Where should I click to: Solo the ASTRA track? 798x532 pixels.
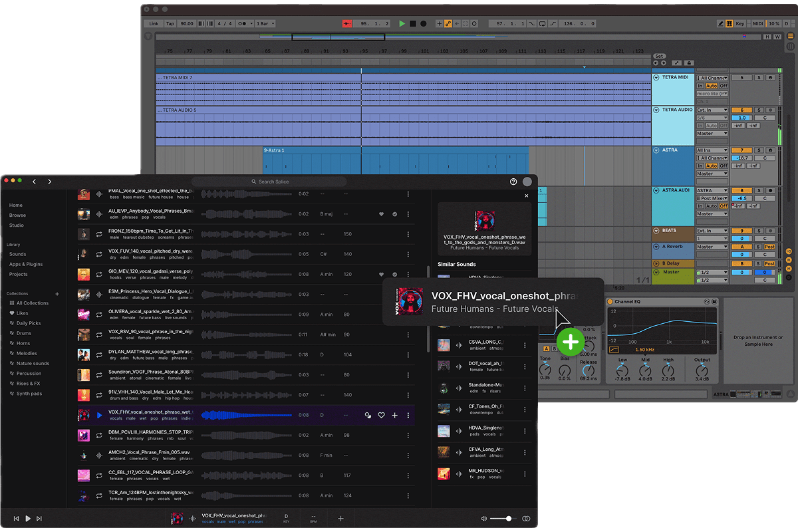[x=759, y=150]
